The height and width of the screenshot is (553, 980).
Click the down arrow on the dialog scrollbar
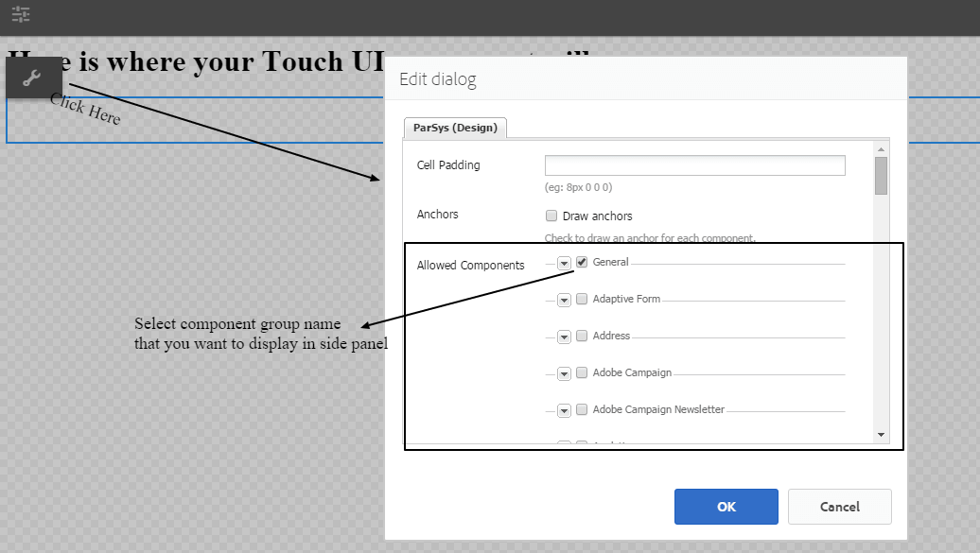coord(881,436)
